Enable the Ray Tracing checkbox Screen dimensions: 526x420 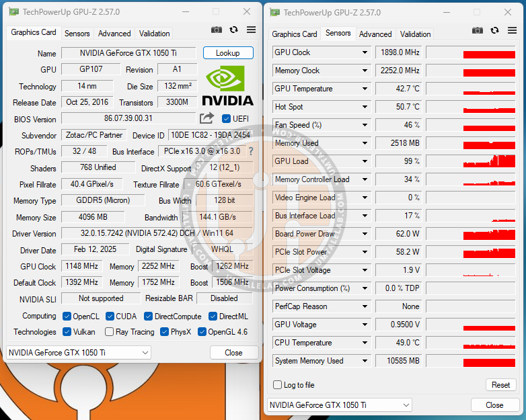point(109,332)
